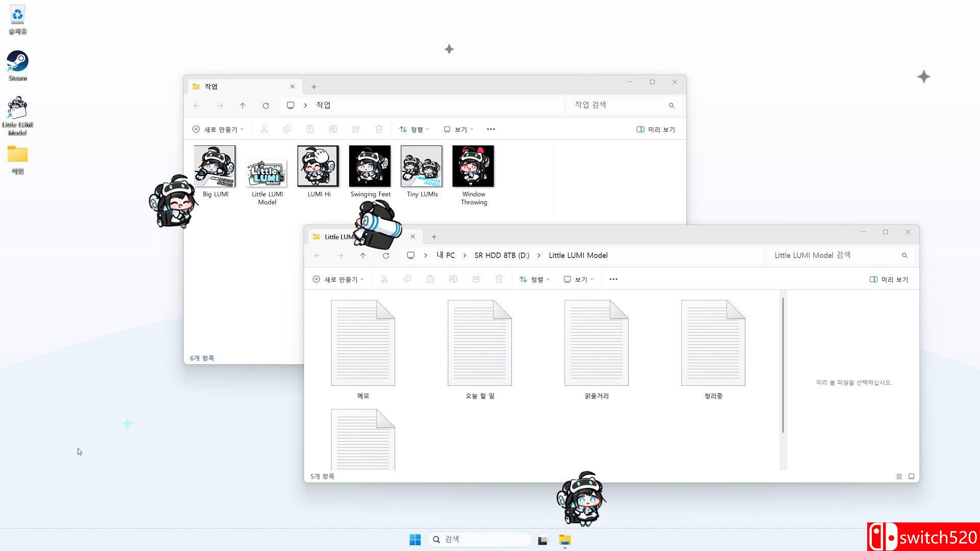
Task: Click scrollbar in Little LUMI Model file list
Action: [783, 365]
